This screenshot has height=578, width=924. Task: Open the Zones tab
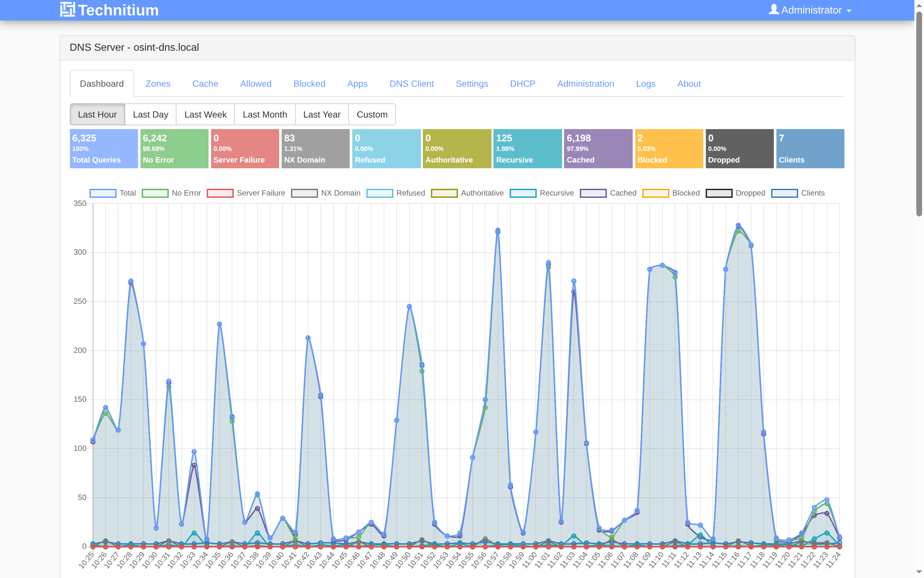[x=158, y=84]
